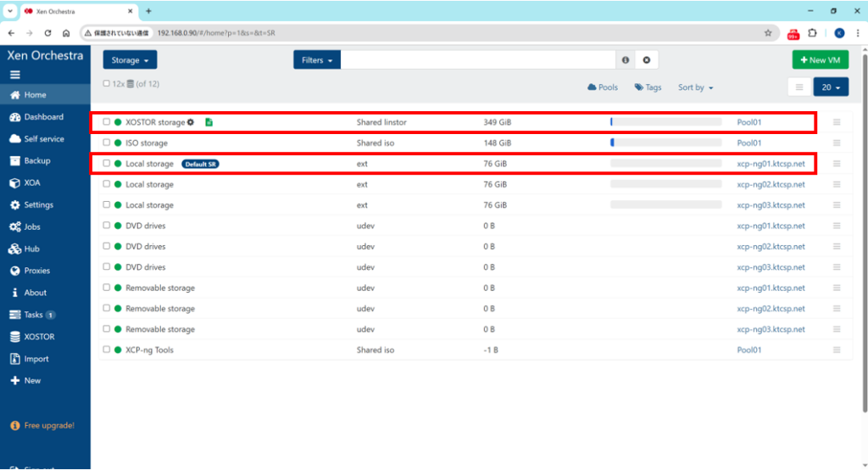868x470 pixels.
Task: Open Dashboard in the sidebar
Action: (x=43, y=117)
